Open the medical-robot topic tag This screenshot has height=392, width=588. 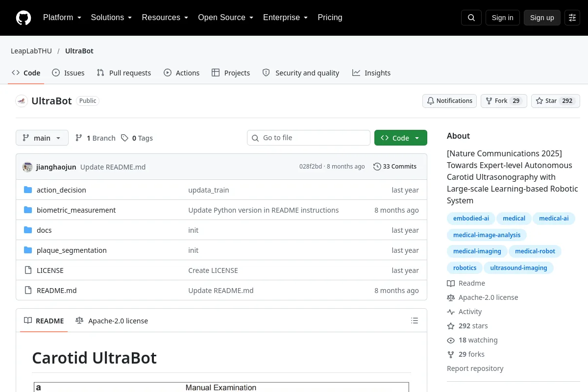[x=535, y=251]
